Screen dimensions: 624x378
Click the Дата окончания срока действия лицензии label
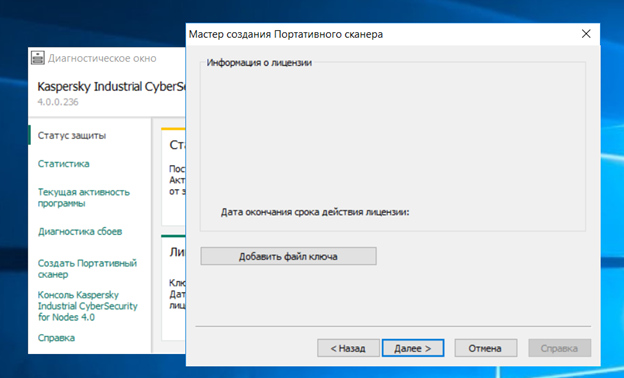315,212
